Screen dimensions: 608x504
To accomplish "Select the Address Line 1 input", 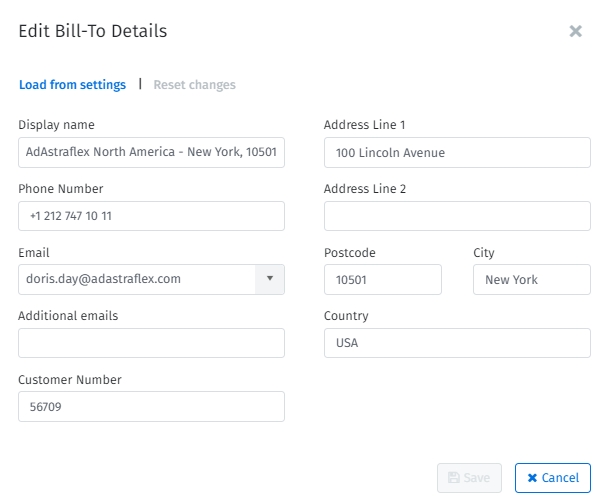I will click(457, 153).
